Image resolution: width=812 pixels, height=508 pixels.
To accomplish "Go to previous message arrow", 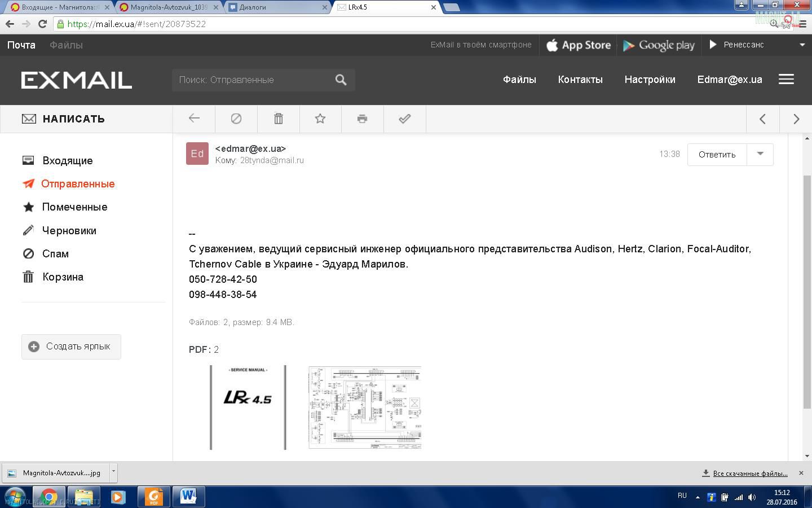I will click(762, 119).
